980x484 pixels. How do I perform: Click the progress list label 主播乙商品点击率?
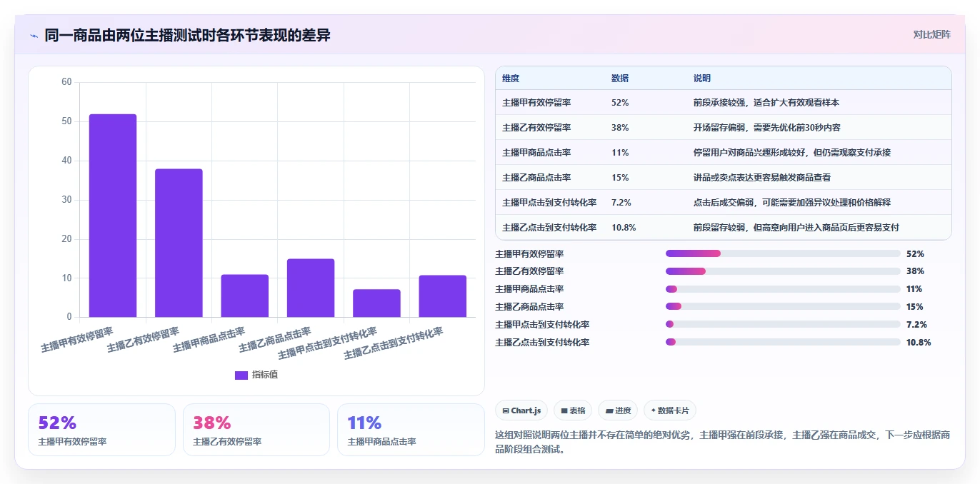coord(530,307)
